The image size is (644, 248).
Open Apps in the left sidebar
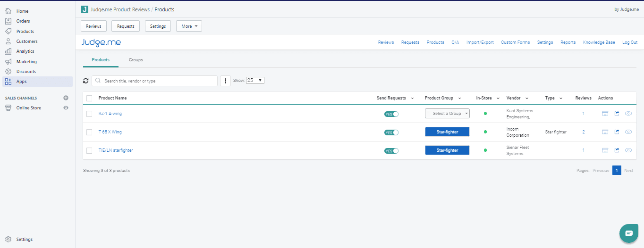pos(22,82)
